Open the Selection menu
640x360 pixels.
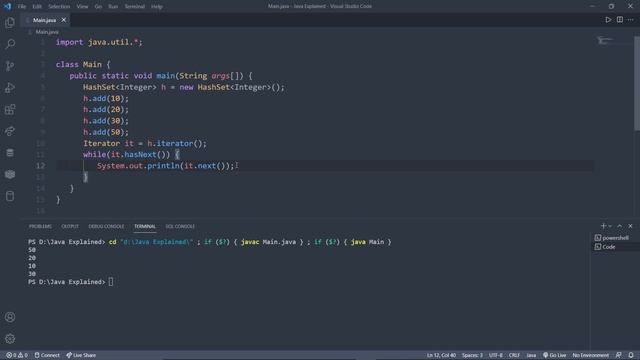point(59,7)
